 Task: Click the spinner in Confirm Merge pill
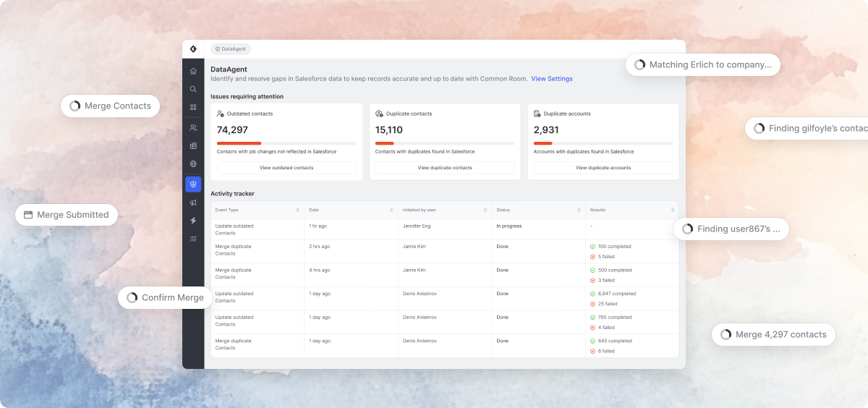pos(132,297)
